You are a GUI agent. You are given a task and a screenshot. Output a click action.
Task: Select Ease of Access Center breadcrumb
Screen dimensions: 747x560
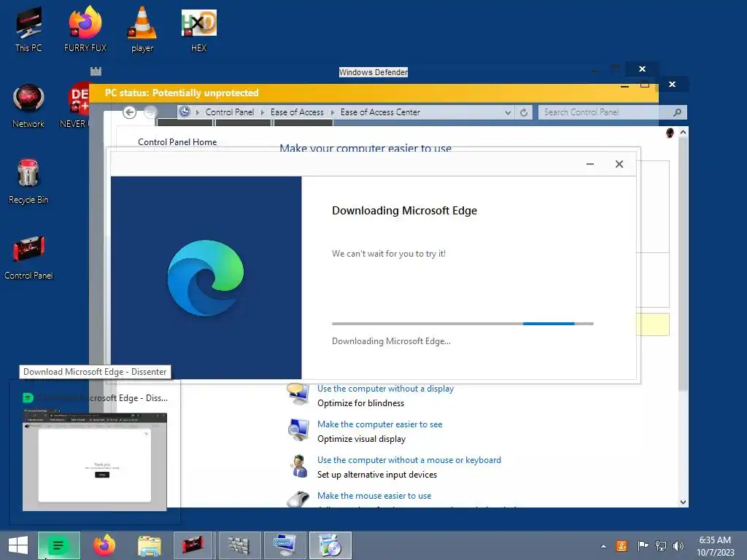tap(380, 112)
